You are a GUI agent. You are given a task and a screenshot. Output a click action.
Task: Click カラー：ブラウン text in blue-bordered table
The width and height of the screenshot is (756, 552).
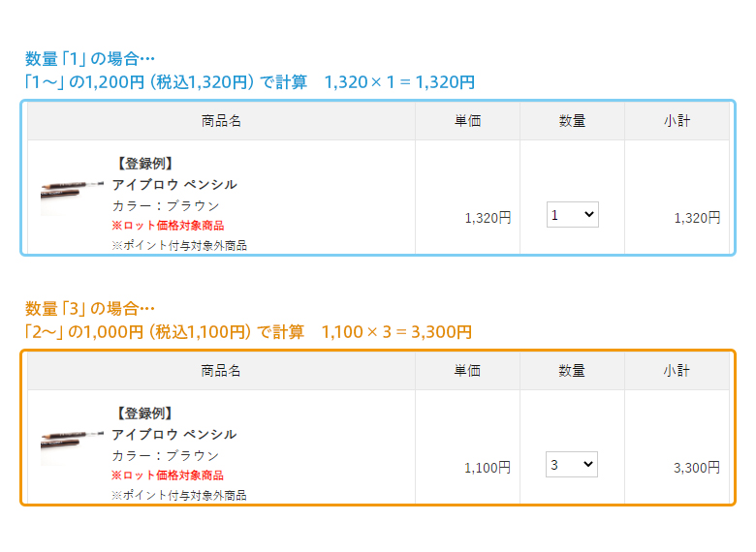166,205
